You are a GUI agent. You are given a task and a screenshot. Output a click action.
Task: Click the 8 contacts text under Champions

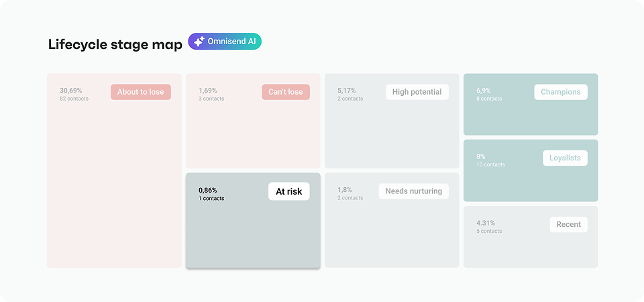489,99
